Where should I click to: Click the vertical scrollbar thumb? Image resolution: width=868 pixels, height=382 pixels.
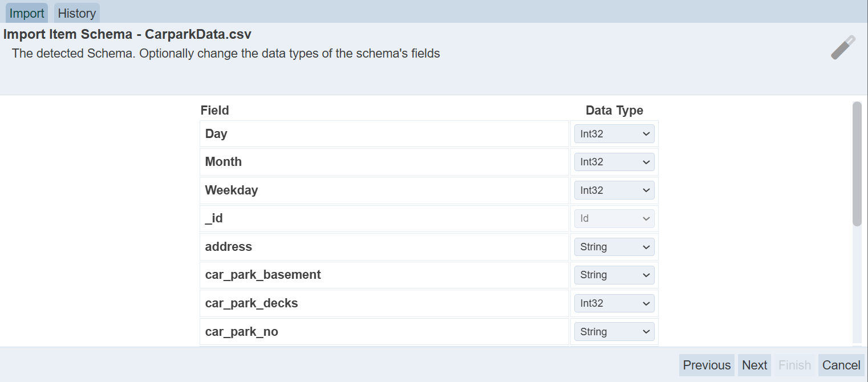pyautogui.click(x=857, y=164)
